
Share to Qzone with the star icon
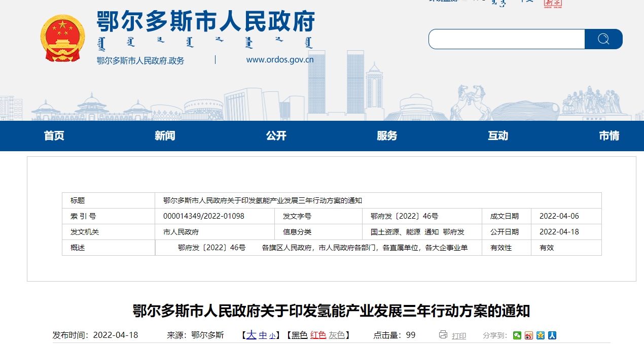[x=541, y=335]
